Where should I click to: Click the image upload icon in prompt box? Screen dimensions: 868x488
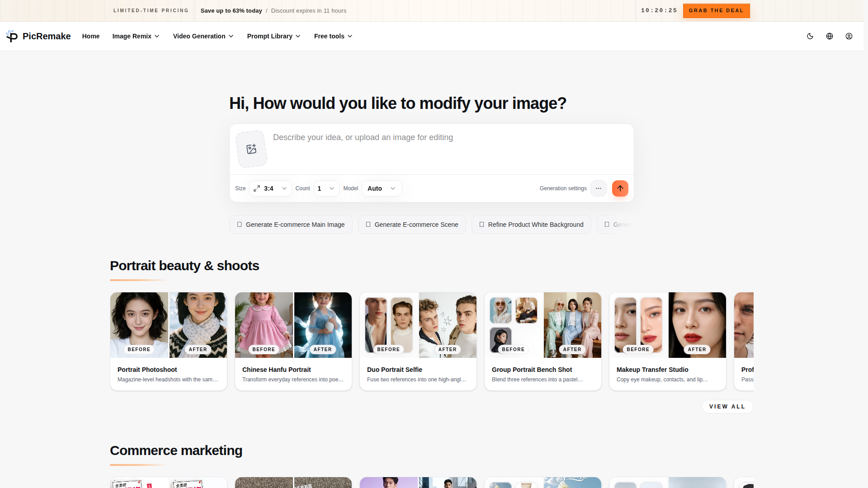[251, 149]
